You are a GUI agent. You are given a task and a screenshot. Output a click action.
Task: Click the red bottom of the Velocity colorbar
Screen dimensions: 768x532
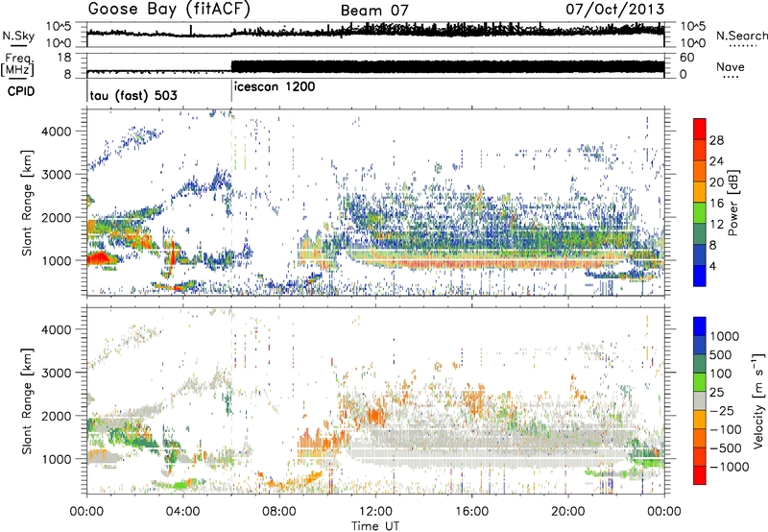point(700,475)
